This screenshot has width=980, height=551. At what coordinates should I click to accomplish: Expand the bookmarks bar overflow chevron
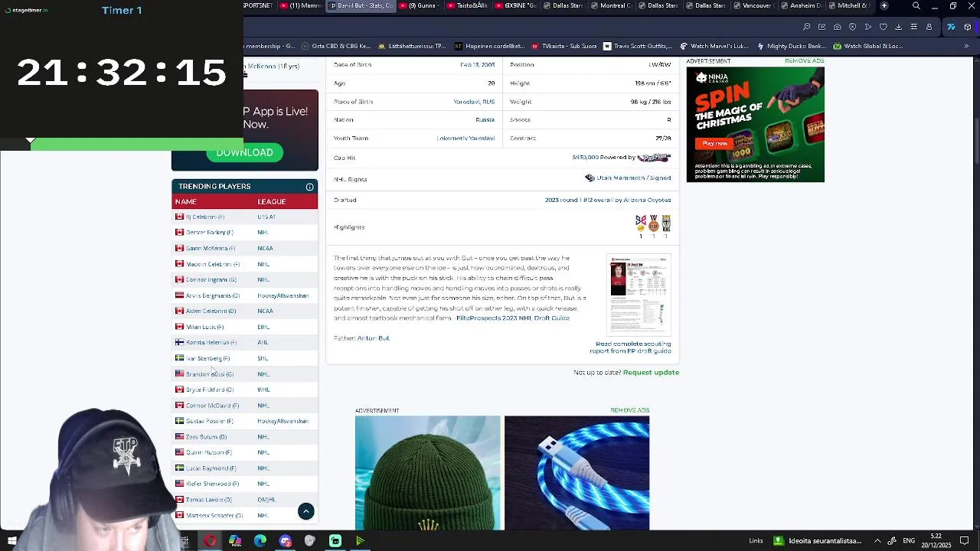point(966,46)
